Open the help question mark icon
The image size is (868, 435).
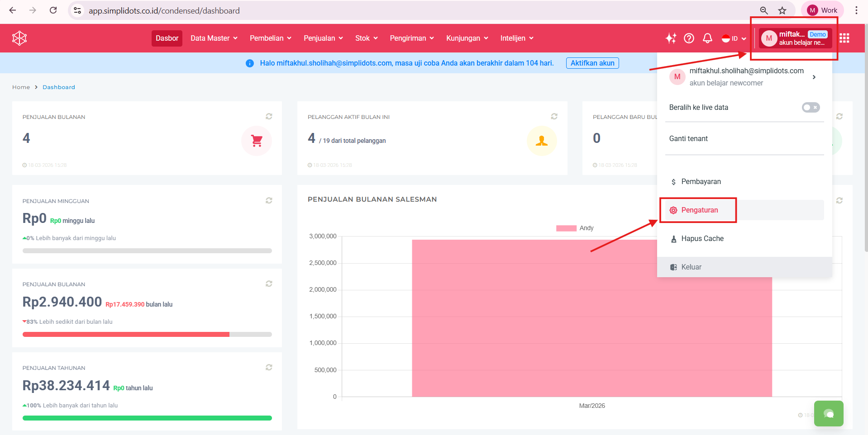[689, 38]
